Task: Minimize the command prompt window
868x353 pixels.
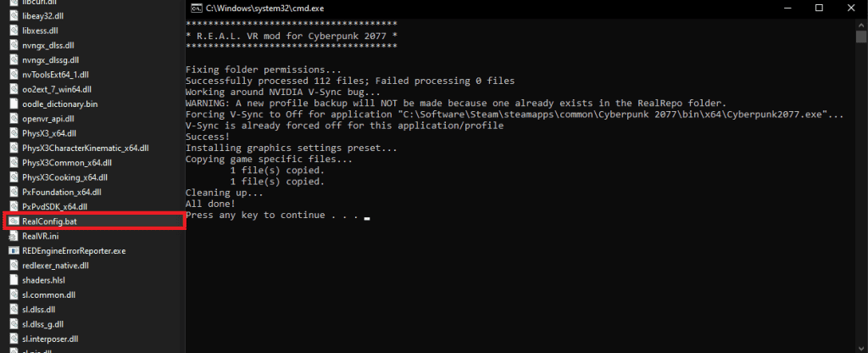Action: click(x=791, y=8)
